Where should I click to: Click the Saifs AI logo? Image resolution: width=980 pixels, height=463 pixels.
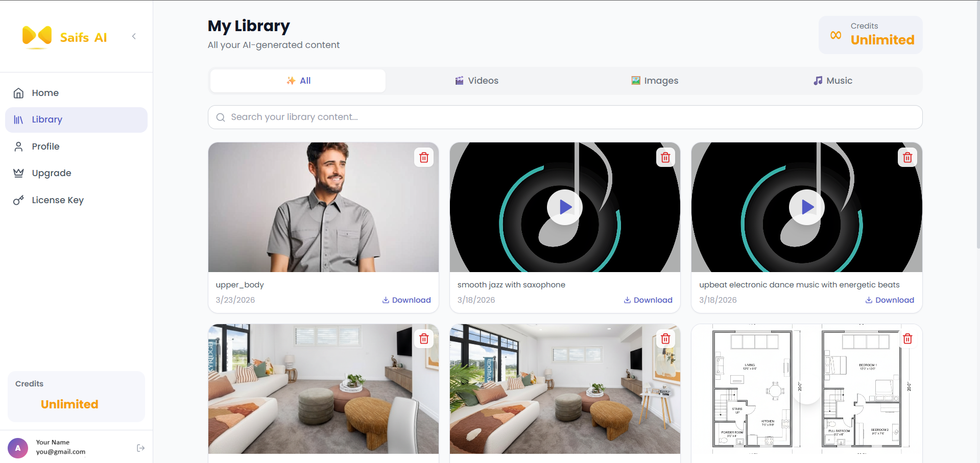point(65,36)
